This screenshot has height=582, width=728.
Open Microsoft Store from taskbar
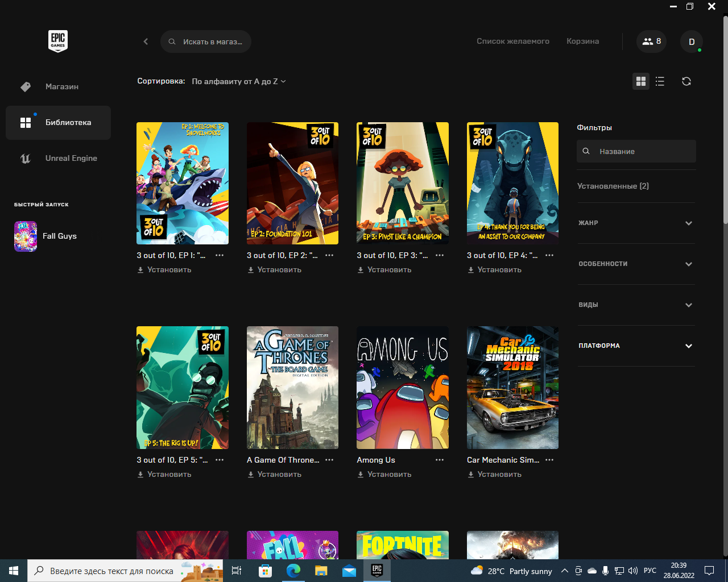[x=265, y=571]
